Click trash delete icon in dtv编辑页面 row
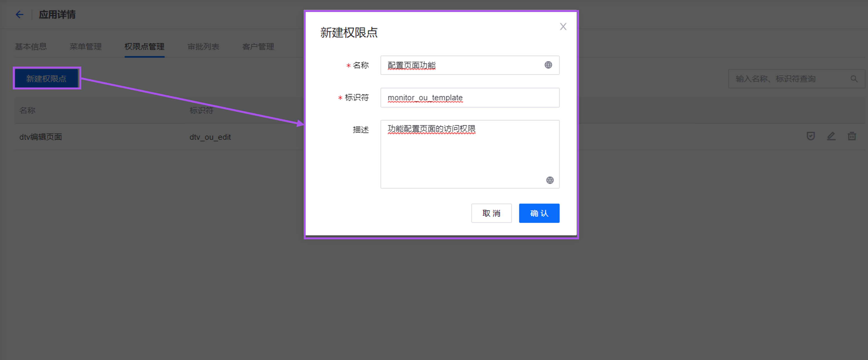 852,136
